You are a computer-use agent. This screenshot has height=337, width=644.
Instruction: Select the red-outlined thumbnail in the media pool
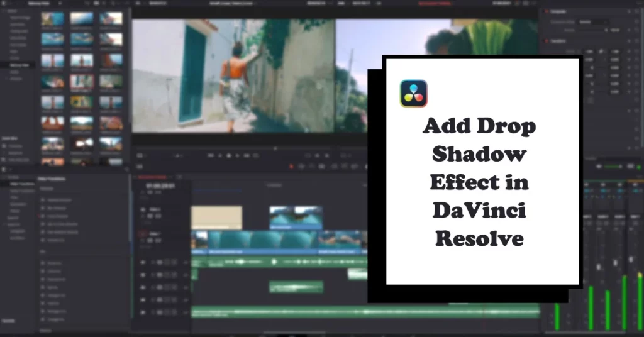pyautogui.click(x=81, y=82)
